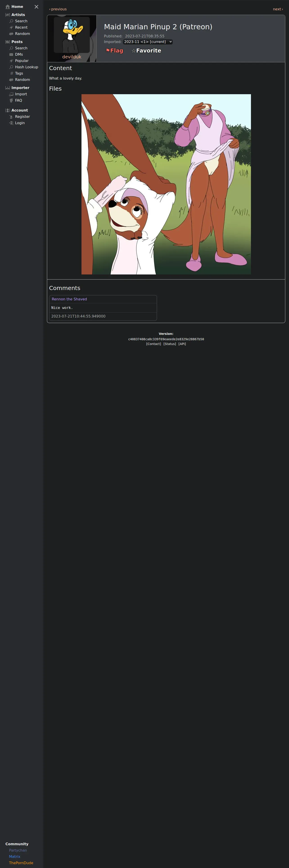The image size is (289, 868).
Task: Open the Import icon in sidebar
Action: pos(11,94)
